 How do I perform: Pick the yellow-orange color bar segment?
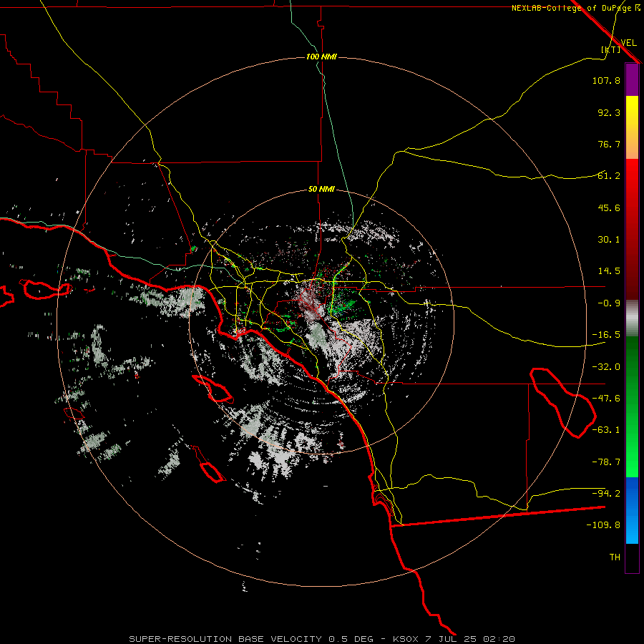click(632, 128)
